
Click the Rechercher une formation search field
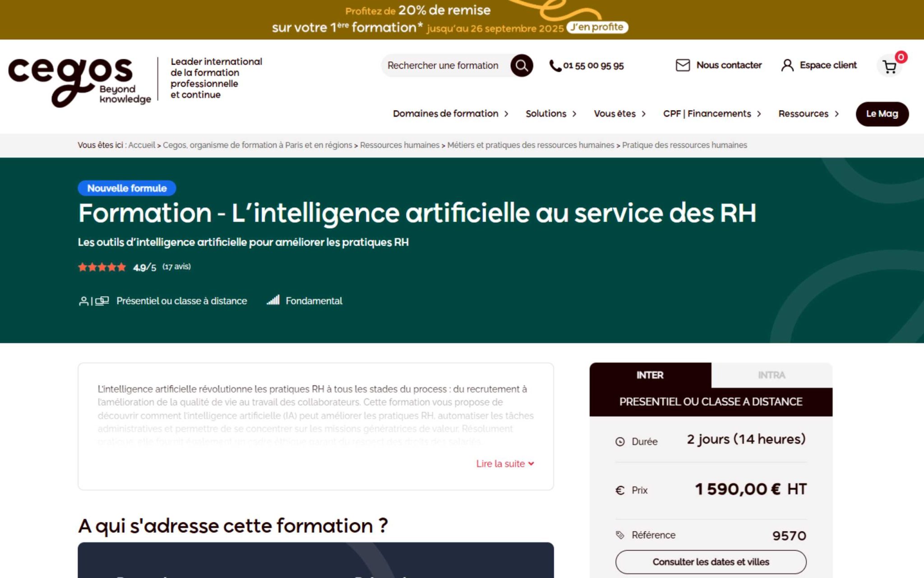pos(446,65)
